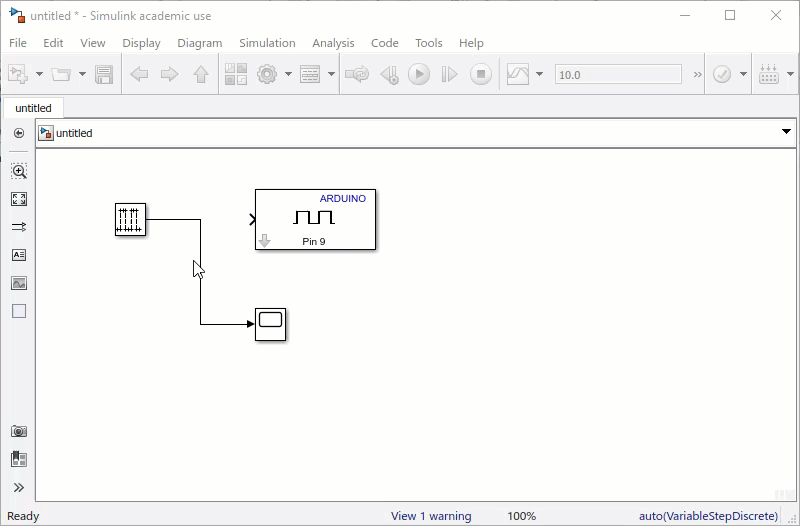Click the Up to Parent arrow icon

point(201,74)
